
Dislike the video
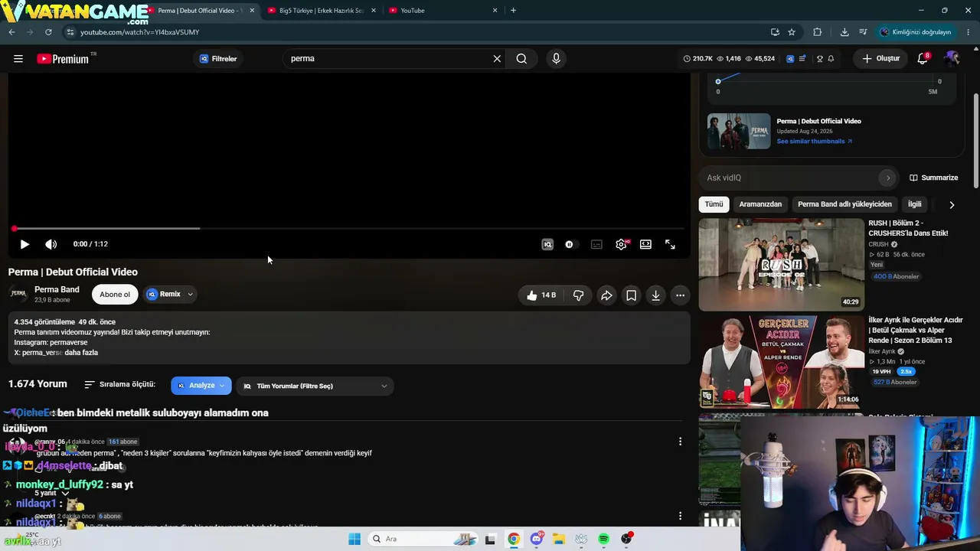point(579,295)
